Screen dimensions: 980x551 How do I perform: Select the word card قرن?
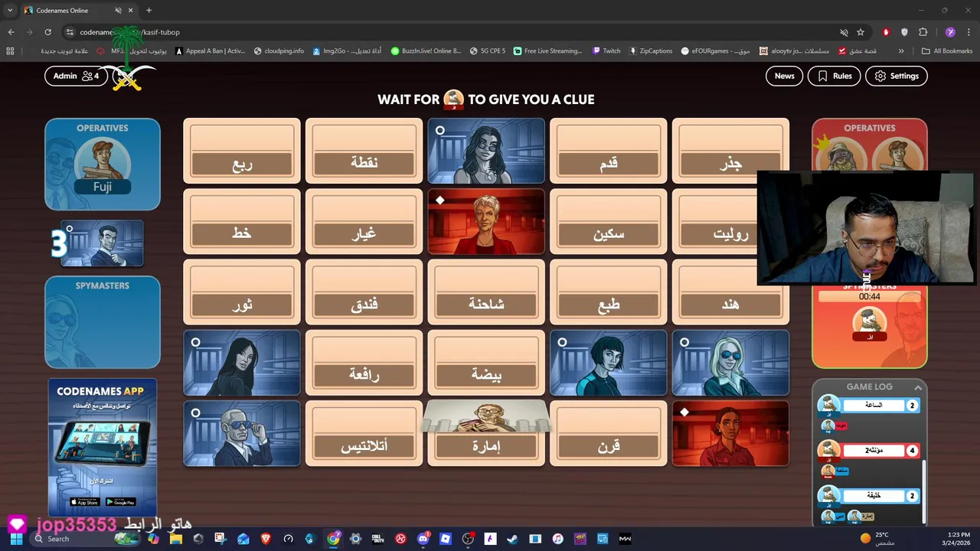[x=608, y=433]
